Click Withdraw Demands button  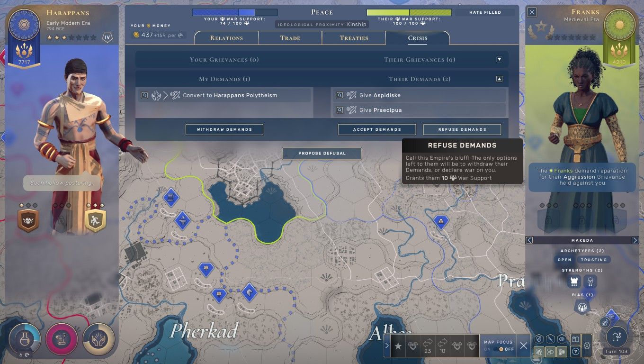click(x=224, y=129)
